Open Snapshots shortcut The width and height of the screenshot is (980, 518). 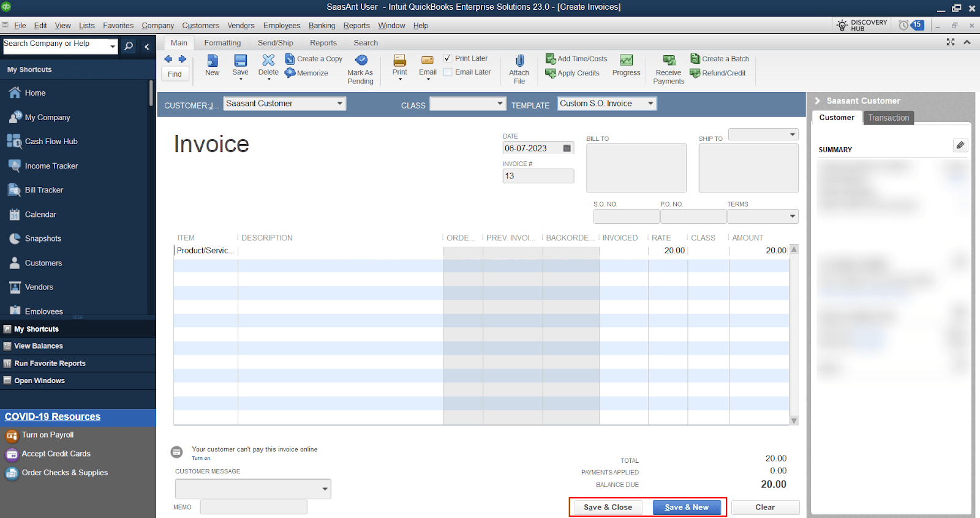pos(35,238)
